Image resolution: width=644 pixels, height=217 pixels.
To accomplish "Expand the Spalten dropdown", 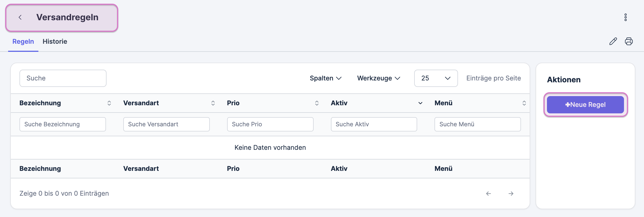I will (326, 78).
